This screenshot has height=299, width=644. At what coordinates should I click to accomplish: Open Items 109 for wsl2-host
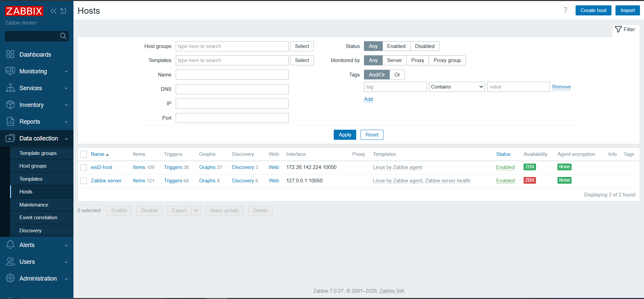(x=139, y=167)
